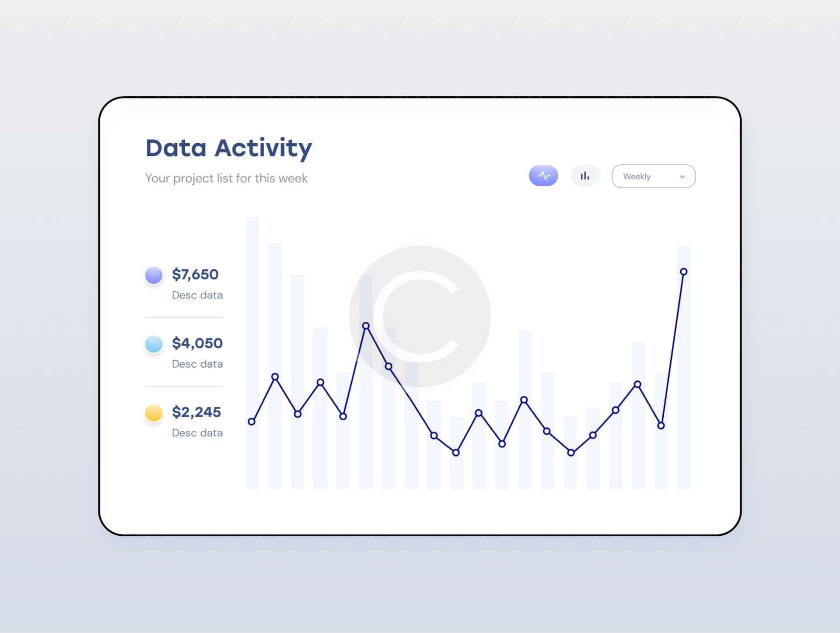Viewport: 840px width, 633px height.
Task: Open the Weekly frequency dropdown
Action: click(x=653, y=176)
